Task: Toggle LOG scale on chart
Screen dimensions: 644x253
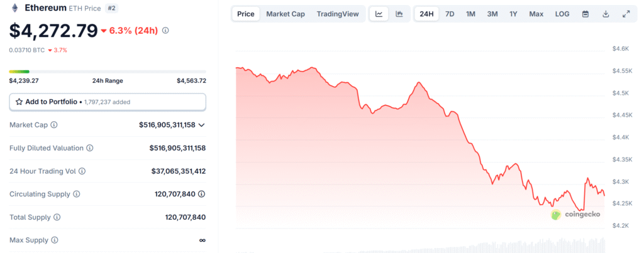Action: (562, 14)
